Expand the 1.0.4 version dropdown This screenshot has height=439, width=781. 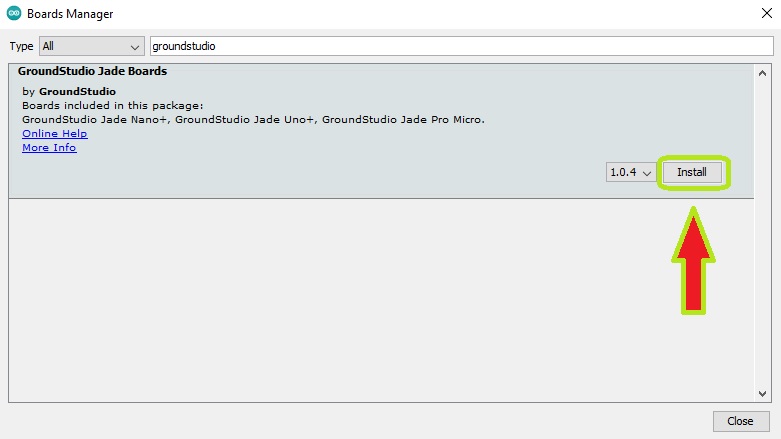click(630, 172)
